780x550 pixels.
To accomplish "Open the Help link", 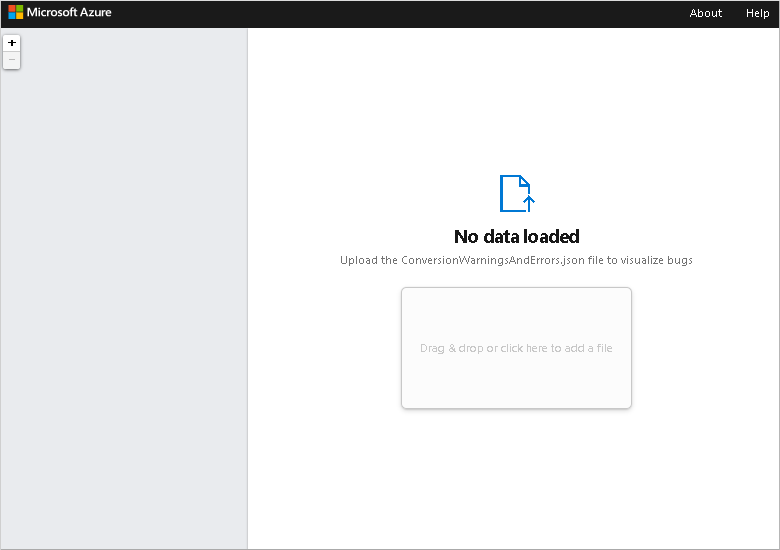I will pyautogui.click(x=757, y=13).
